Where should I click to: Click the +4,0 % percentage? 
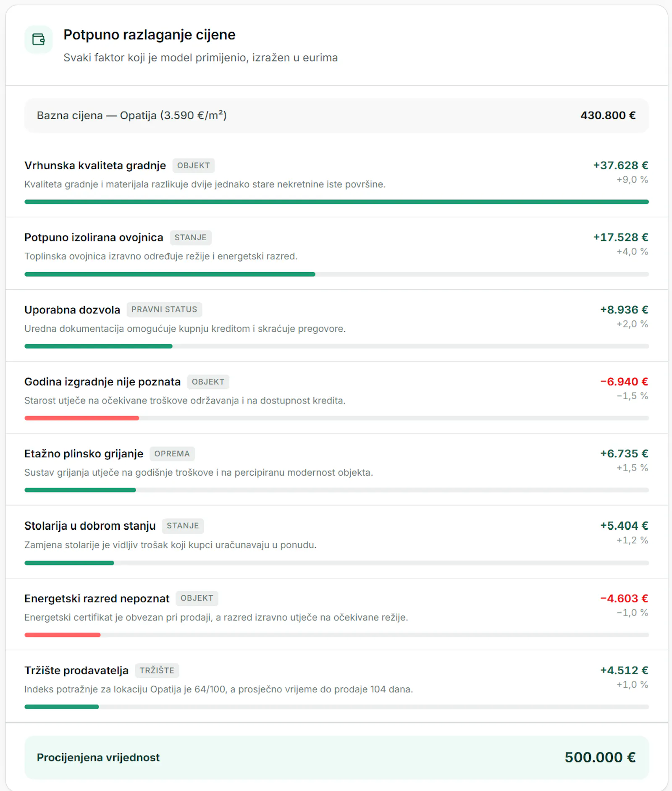[632, 251]
